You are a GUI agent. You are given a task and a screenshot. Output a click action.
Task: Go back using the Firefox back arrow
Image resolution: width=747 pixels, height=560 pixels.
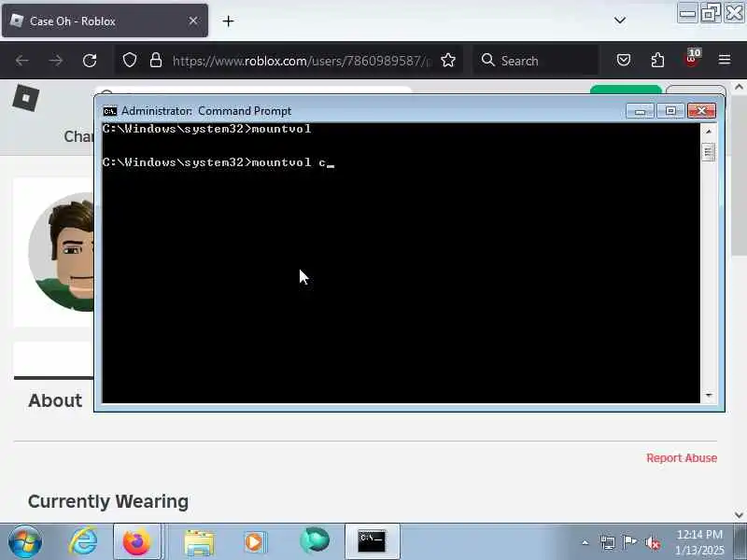[x=21, y=61]
